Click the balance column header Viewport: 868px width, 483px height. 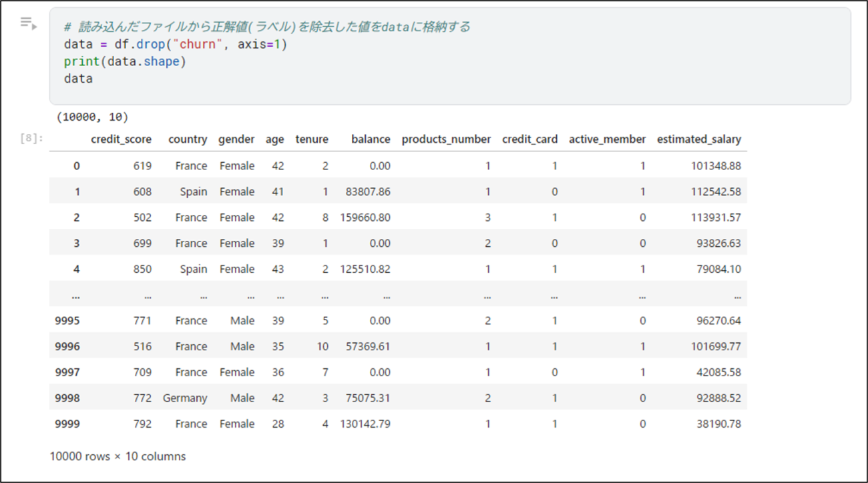click(371, 139)
